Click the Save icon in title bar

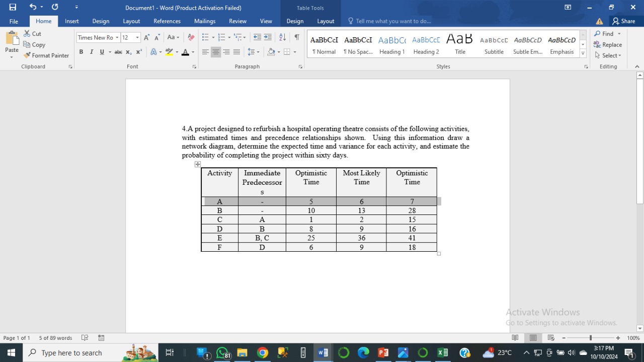pyautogui.click(x=13, y=7)
